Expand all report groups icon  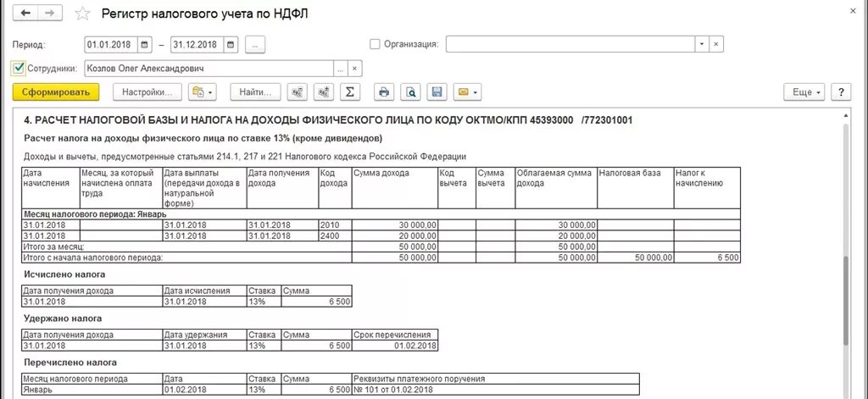[323, 92]
